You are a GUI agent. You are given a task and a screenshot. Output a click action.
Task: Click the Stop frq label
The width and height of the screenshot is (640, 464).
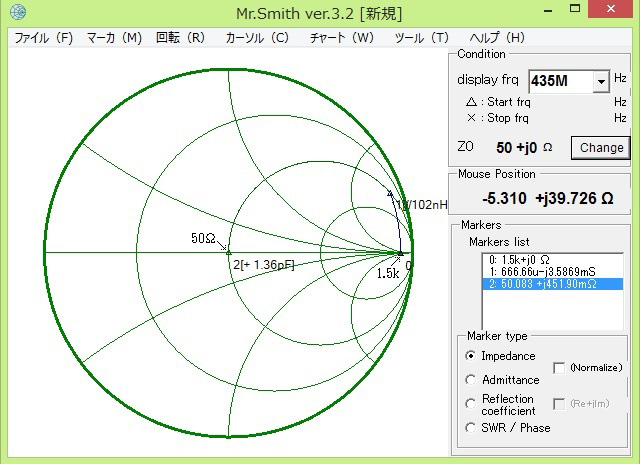[x=508, y=118]
